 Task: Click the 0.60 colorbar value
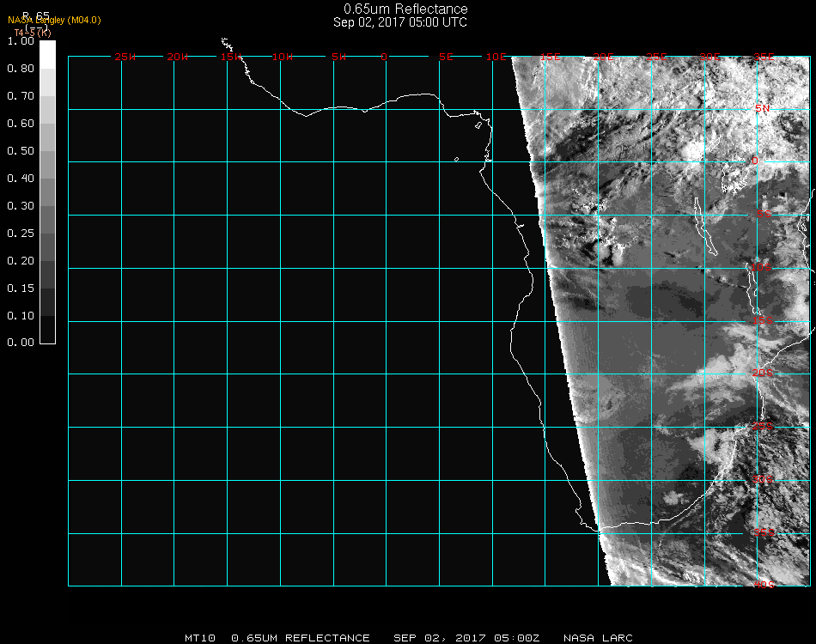click(x=21, y=124)
